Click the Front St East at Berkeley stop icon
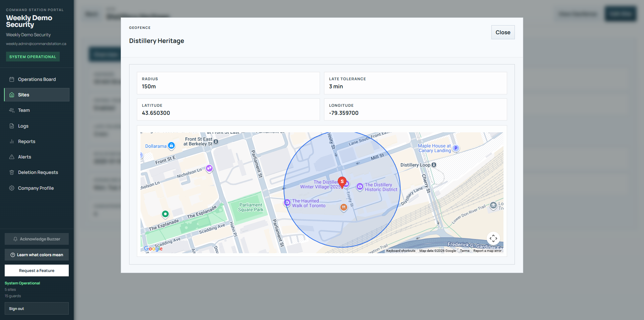Viewport: 644px width, 320px height. (216, 142)
